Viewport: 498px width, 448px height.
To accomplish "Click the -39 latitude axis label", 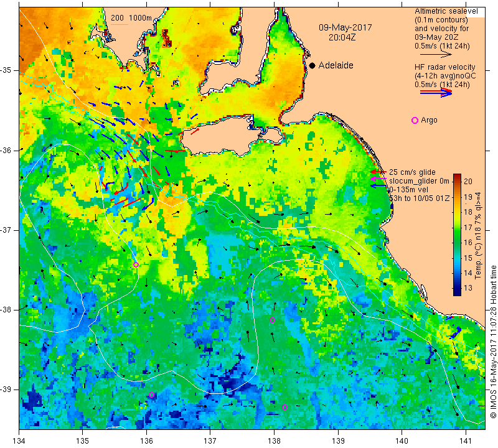I will 7,390.
